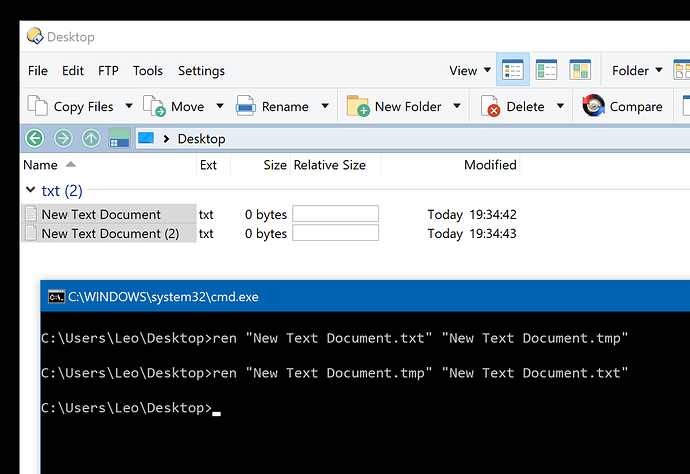Click the New Folder icon

(x=358, y=106)
